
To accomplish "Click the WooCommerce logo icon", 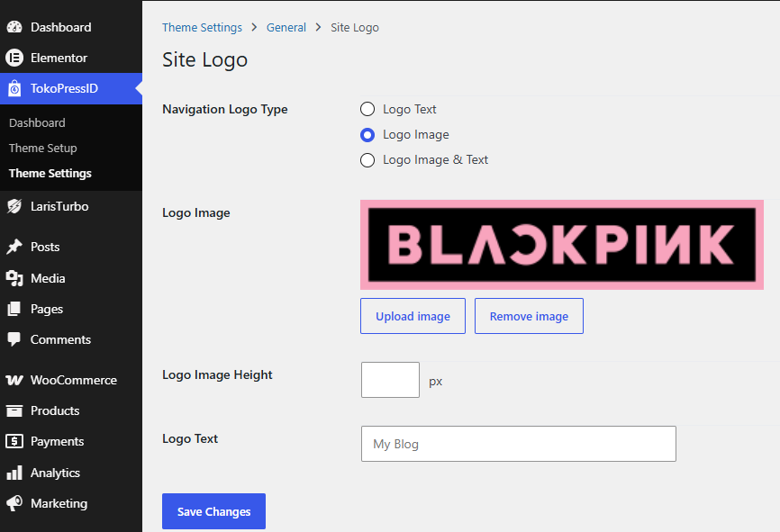I will [14, 381].
